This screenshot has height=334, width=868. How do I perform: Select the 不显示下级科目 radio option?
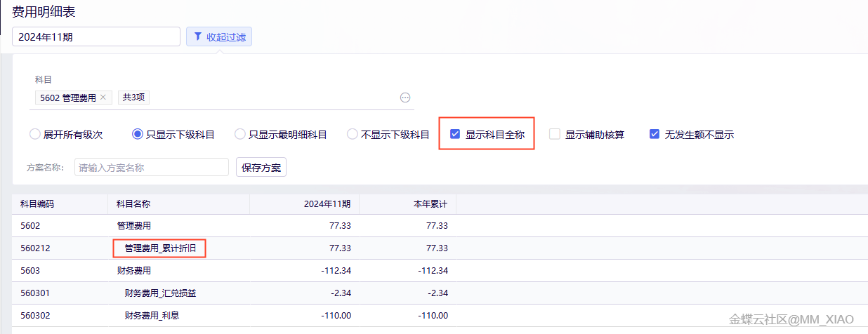pyautogui.click(x=353, y=134)
